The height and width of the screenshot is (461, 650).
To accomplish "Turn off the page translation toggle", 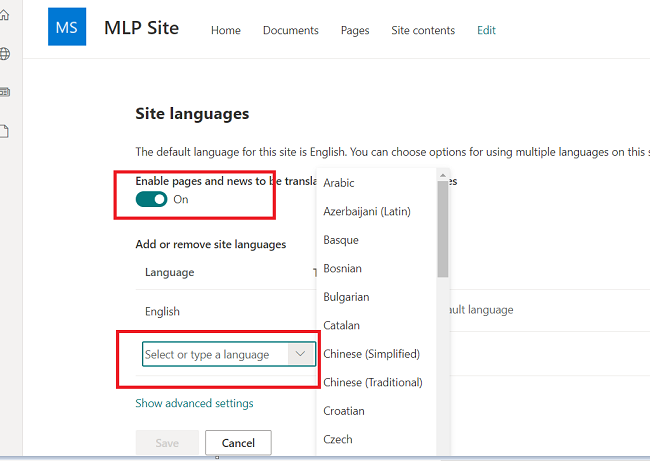I will tap(153, 199).
